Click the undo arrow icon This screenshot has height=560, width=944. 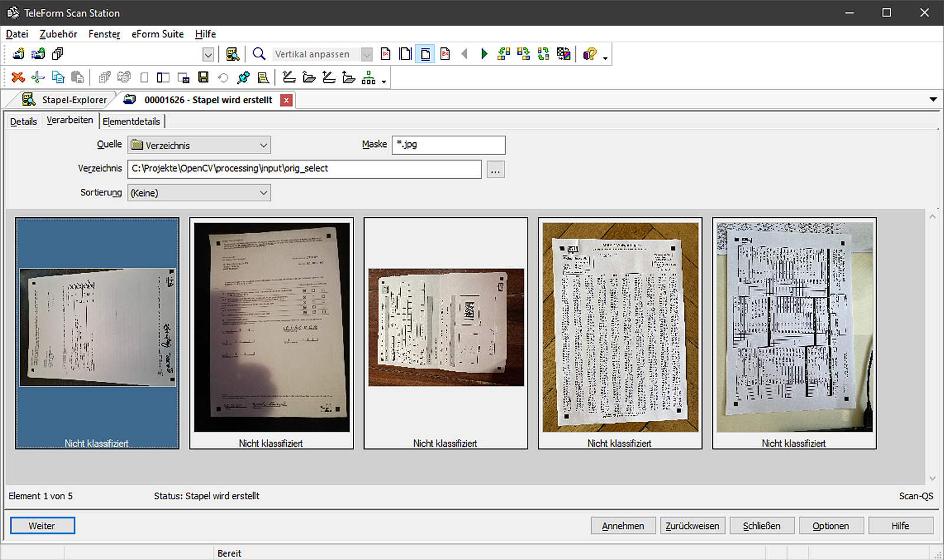[222, 77]
